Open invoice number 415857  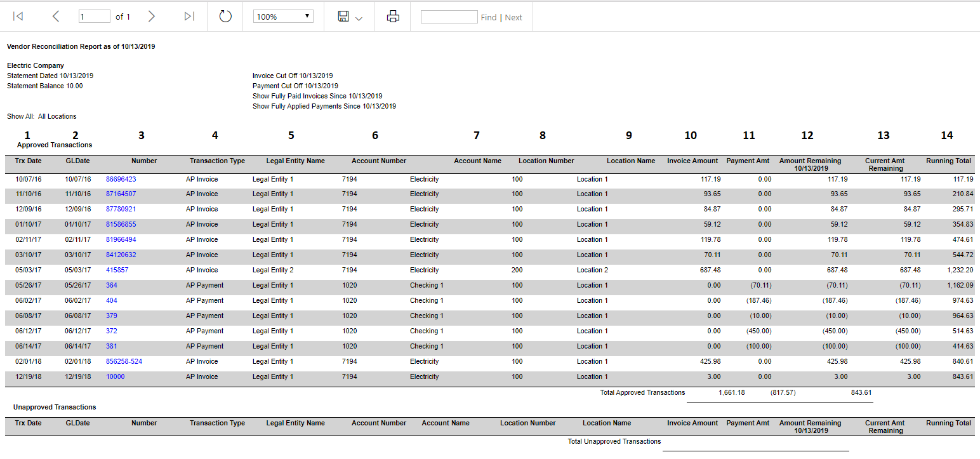tap(117, 270)
